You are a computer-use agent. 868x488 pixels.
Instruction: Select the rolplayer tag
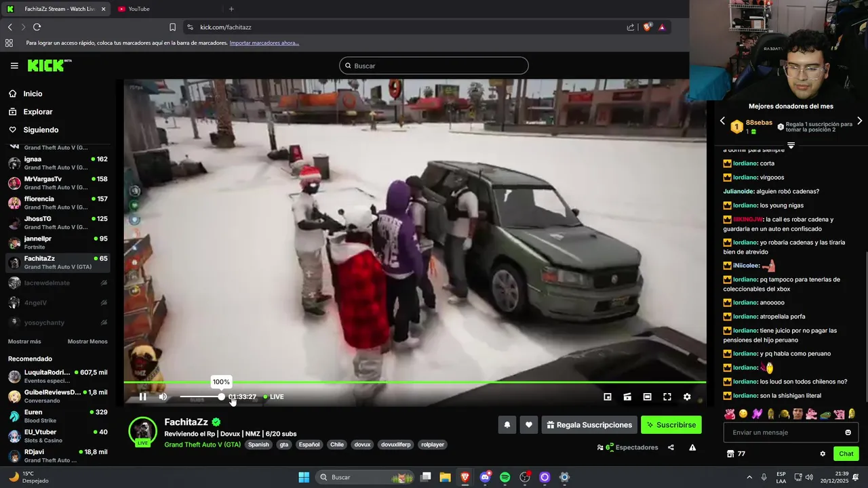432,445
